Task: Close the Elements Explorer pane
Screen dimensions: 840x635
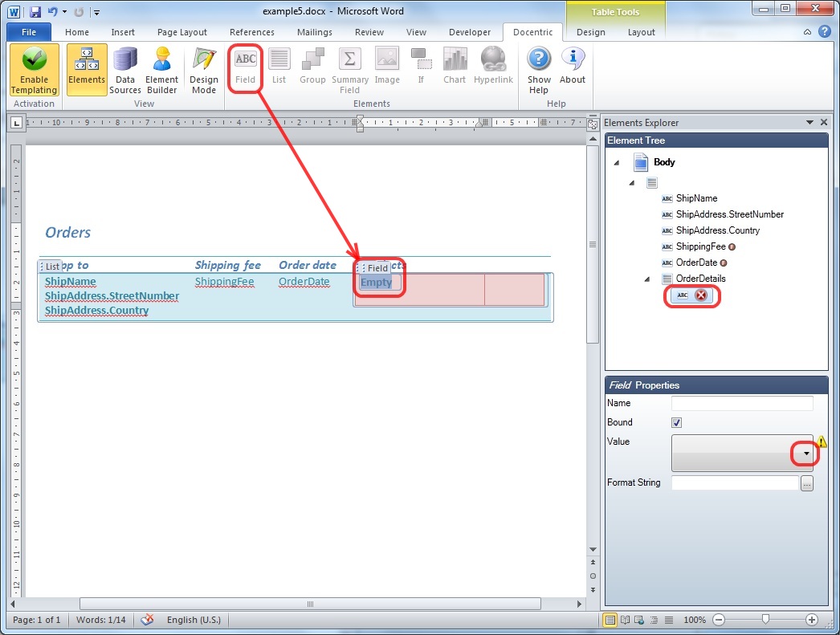Action: [824, 123]
